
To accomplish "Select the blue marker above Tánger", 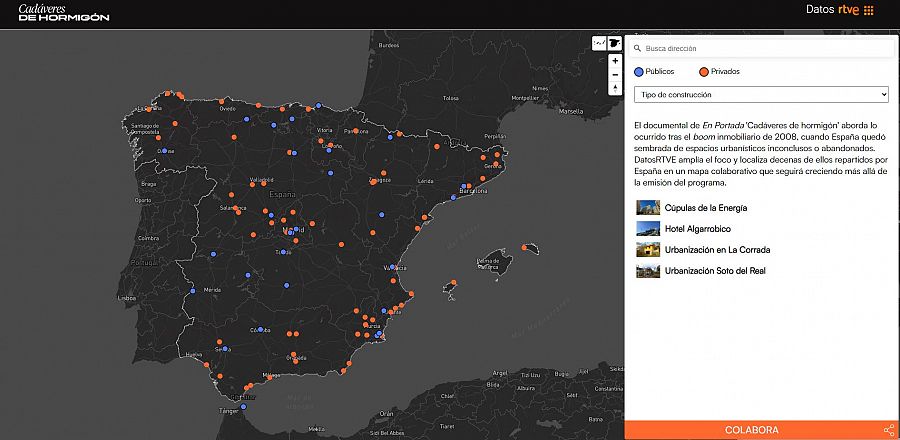I will 243,407.
